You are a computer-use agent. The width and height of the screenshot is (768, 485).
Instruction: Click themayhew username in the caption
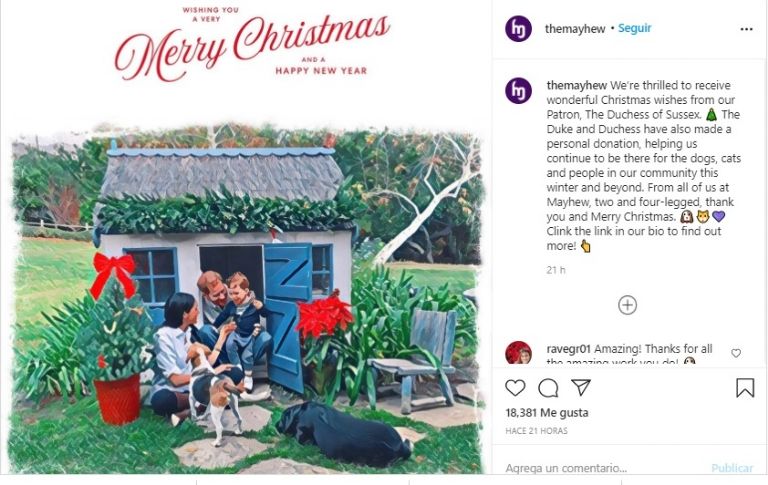coord(576,85)
